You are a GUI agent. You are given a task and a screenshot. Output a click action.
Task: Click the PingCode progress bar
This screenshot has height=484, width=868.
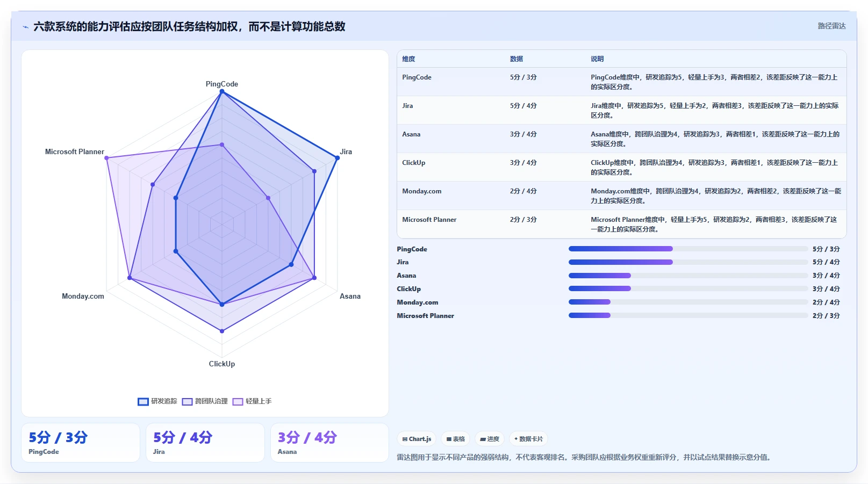click(688, 249)
